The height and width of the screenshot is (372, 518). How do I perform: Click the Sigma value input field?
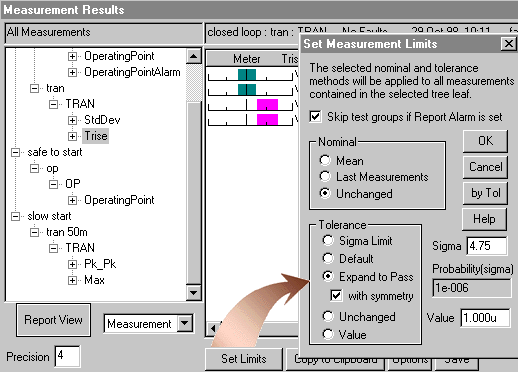point(487,246)
